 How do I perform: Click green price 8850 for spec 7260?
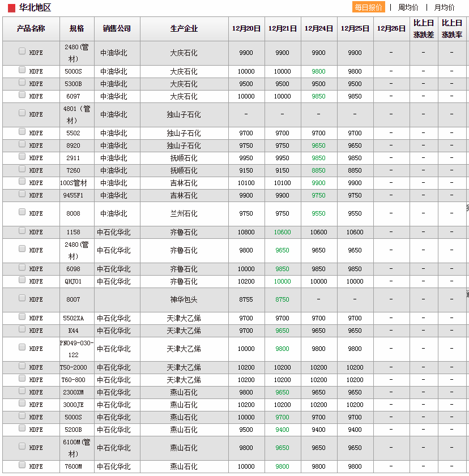coord(318,170)
